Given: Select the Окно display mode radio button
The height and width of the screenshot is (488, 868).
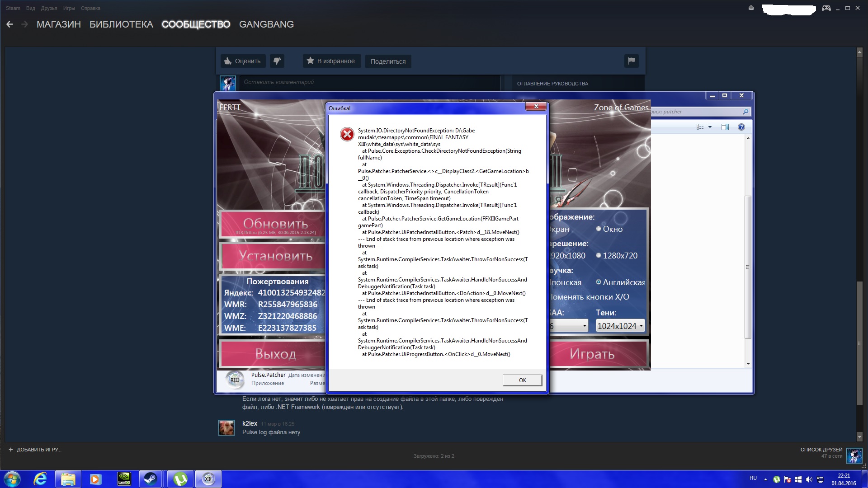Looking at the screenshot, I should click(x=599, y=229).
